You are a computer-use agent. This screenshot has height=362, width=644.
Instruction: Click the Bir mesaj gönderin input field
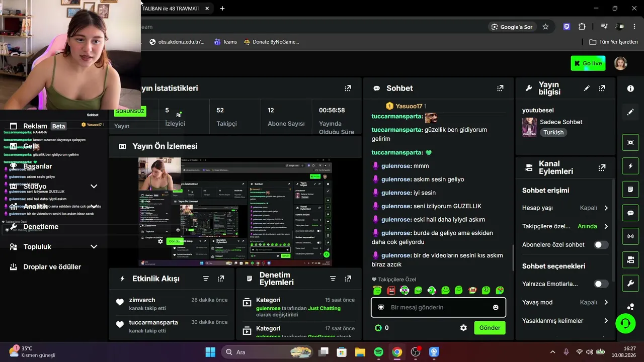click(x=438, y=307)
